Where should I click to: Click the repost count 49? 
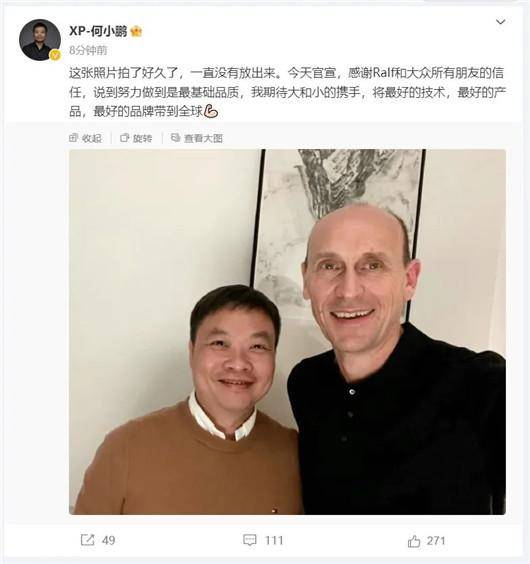tap(108, 540)
